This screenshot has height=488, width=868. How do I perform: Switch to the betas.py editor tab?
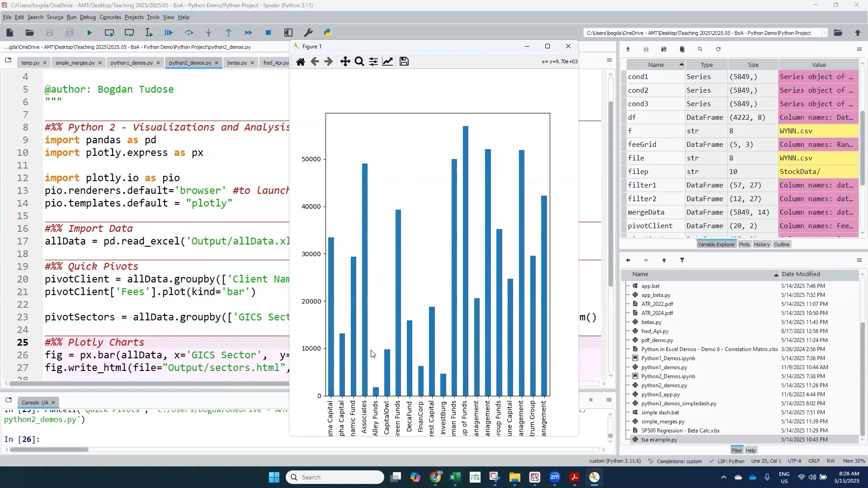[237, 62]
